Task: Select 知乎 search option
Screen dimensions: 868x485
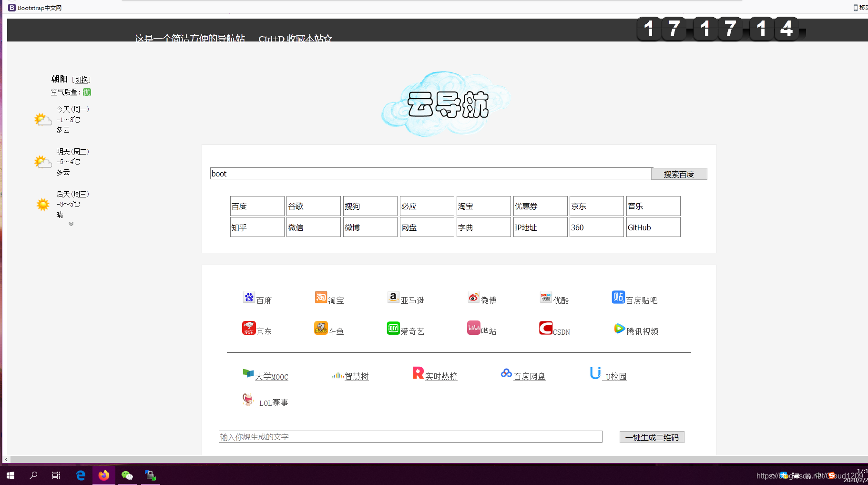Action: pos(257,227)
